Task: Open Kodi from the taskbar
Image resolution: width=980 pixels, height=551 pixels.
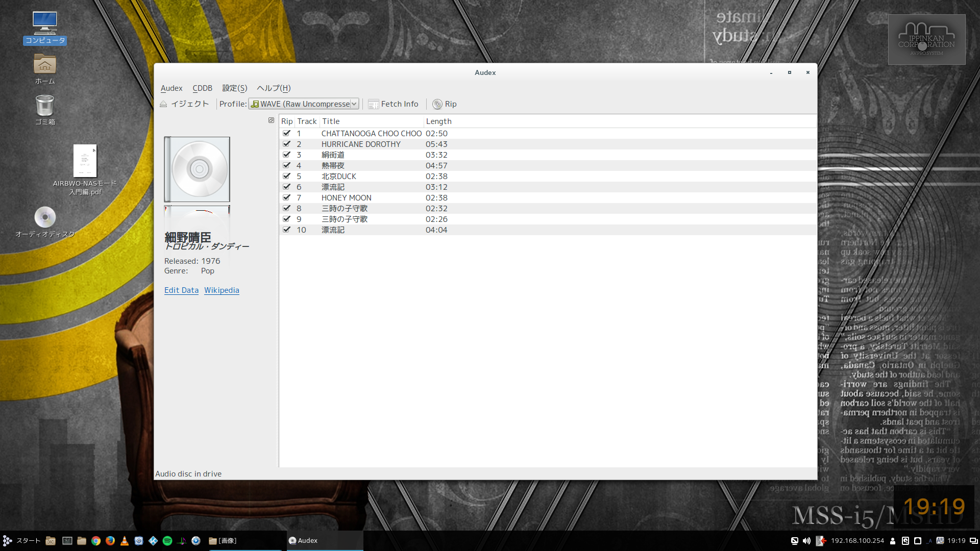Action: [153, 541]
